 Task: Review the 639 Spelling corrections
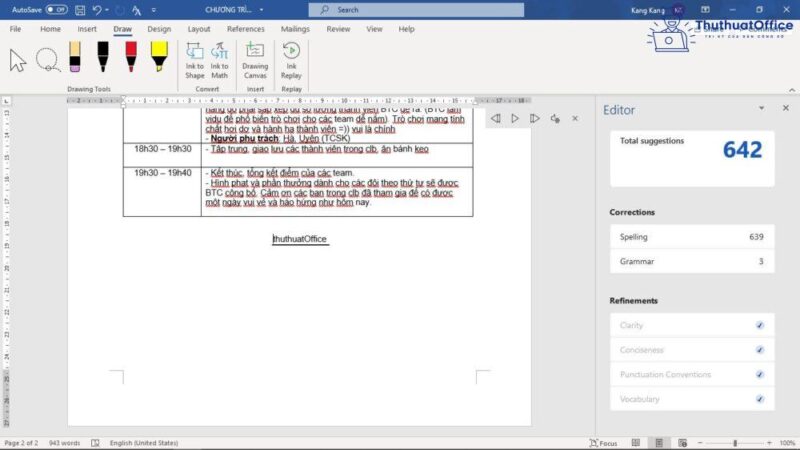click(690, 237)
